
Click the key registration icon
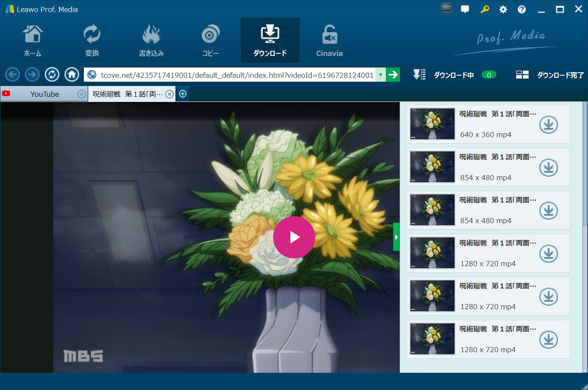click(x=485, y=9)
